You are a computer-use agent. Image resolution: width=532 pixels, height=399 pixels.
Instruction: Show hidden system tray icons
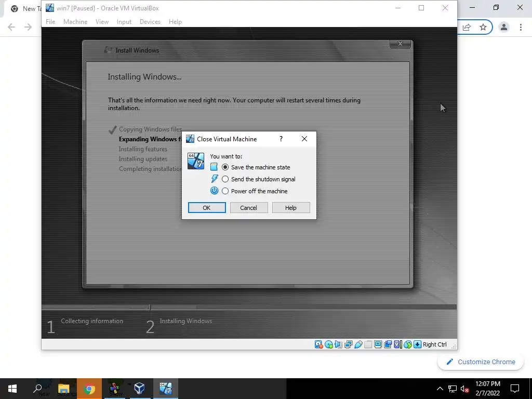440,389
